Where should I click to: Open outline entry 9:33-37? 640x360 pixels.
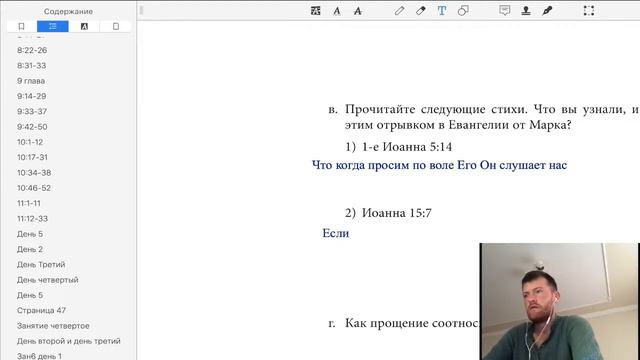point(32,111)
